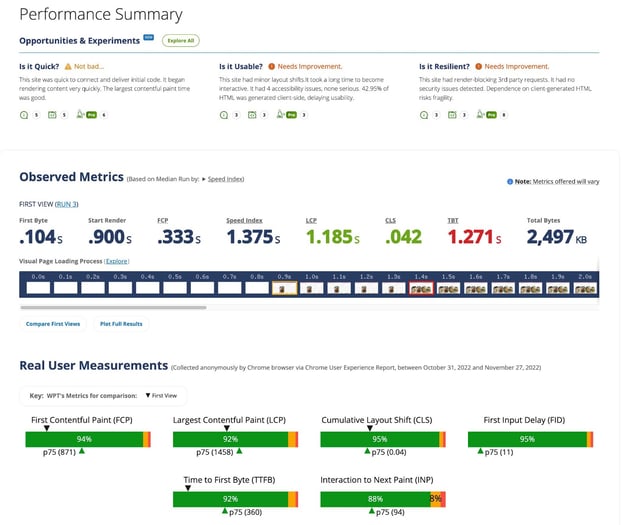Click the Compare First Views button

coord(53,324)
